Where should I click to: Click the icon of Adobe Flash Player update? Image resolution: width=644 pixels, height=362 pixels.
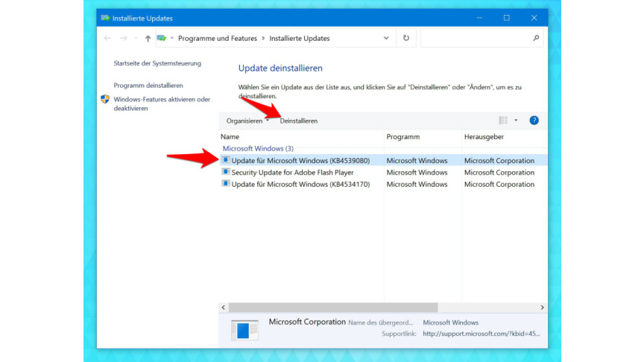(226, 171)
